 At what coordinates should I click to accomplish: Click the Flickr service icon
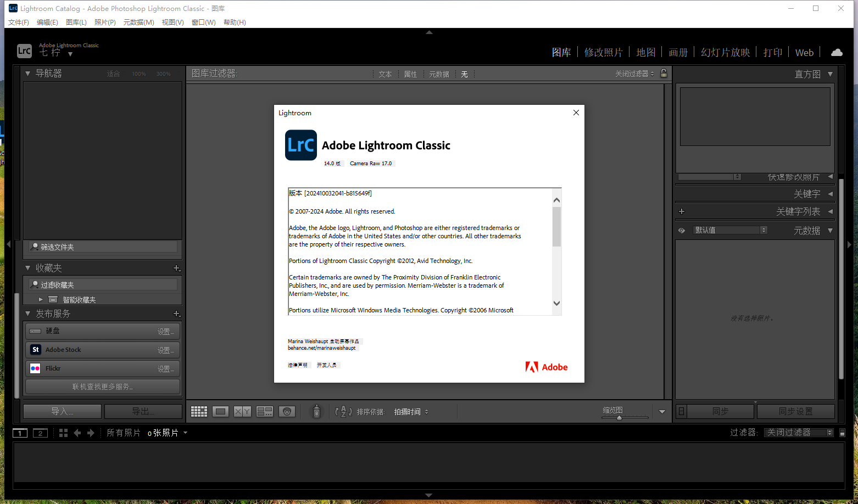click(36, 368)
